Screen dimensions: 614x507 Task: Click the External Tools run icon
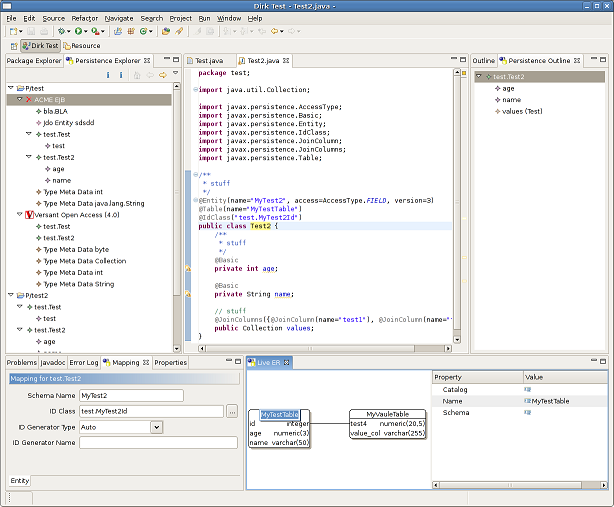[x=95, y=31]
